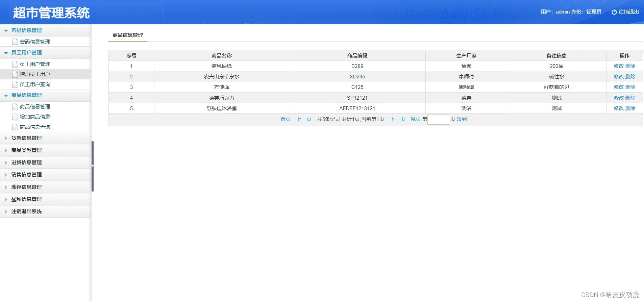
Task: Go to 上一页 in pagination
Action: 304,119
